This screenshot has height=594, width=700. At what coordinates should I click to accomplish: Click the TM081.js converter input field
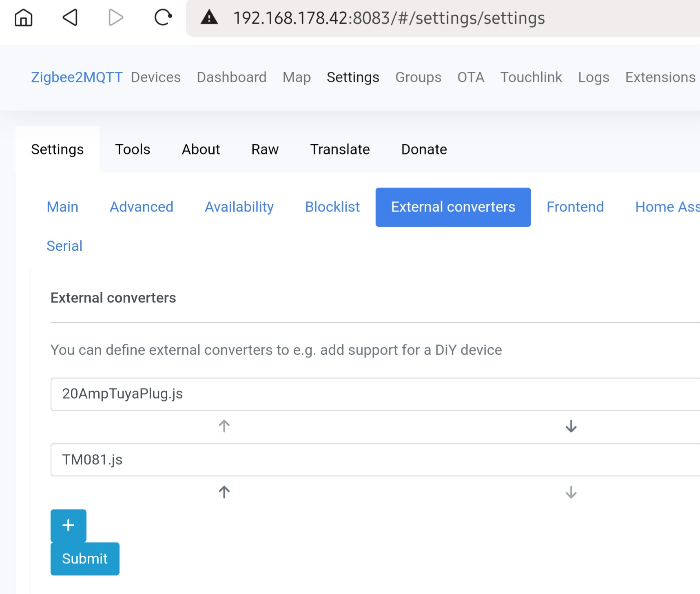coord(286,460)
